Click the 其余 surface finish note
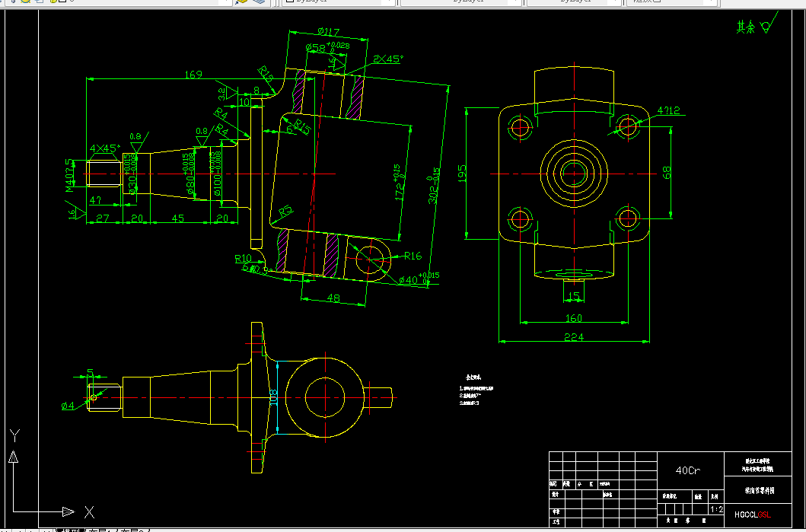The height and width of the screenshot is (532, 806). [746, 27]
